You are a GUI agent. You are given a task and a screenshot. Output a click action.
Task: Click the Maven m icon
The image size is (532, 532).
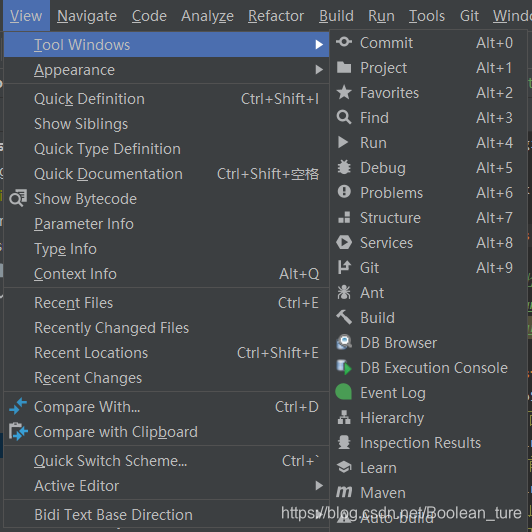tap(344, 492)
